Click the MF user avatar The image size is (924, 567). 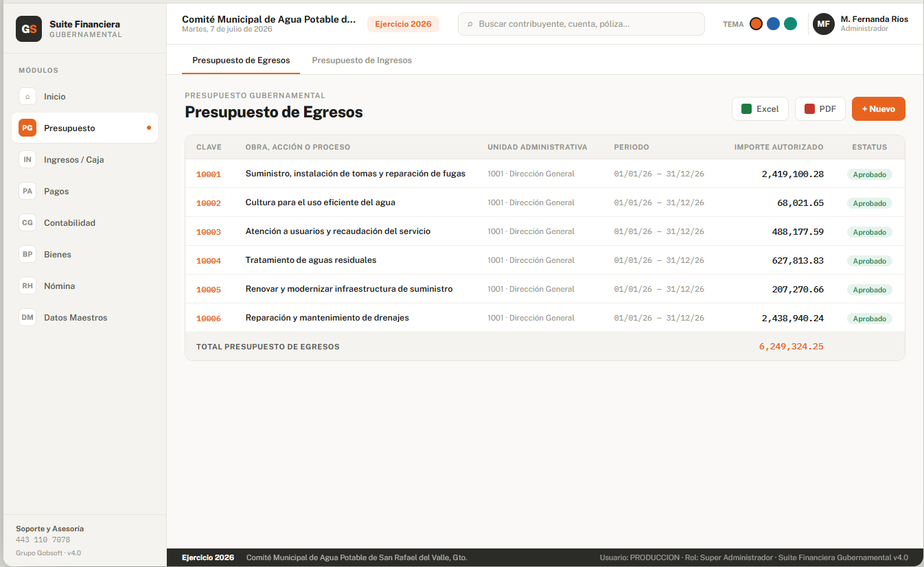tap(824, 24)
